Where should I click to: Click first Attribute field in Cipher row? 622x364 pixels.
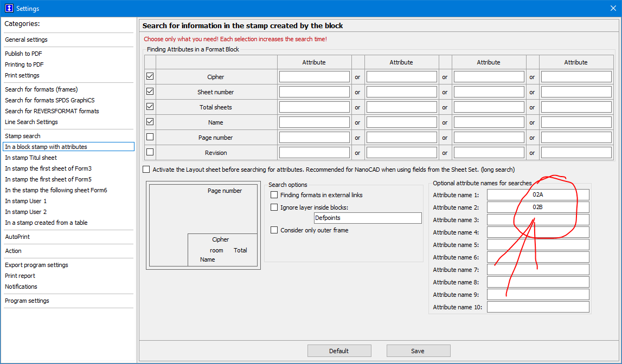tap(314, 77)
